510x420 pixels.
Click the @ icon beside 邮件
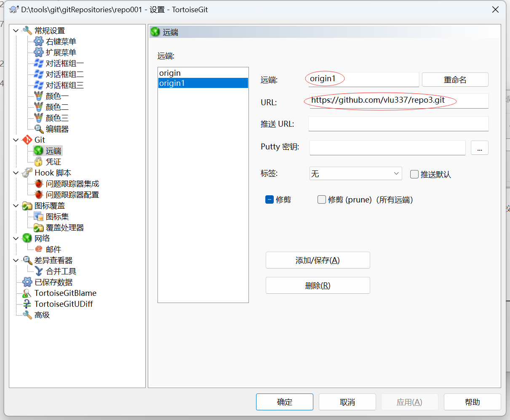pos(39,249)
